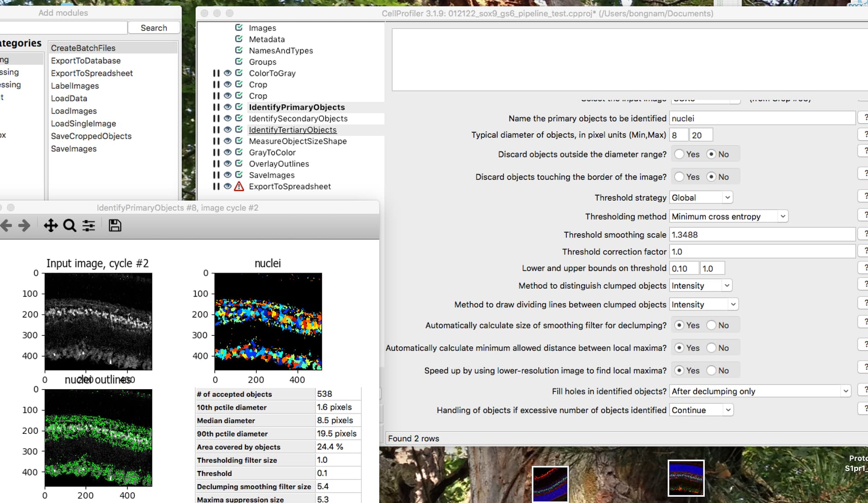Click the Search button in Add modules
The height and width of the screenshot is (503, 868).
(154, 28)
